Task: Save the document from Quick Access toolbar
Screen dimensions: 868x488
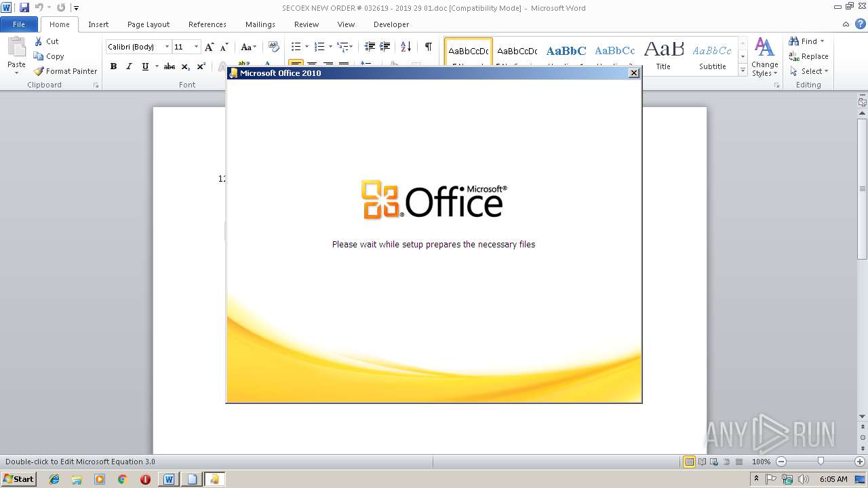Action: pos(24,7)
